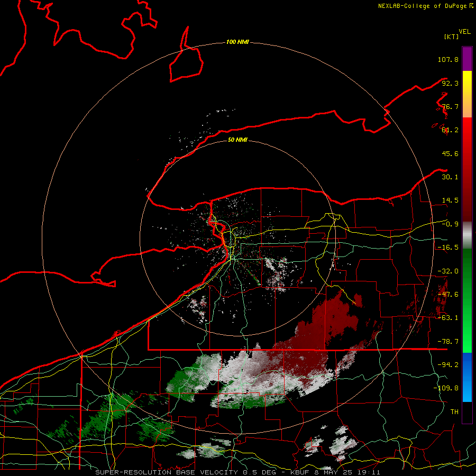Image resolution: width=476 pixels, height=476 pixels.
Task: Click the 100 NMI range ring label
Action: [237, 42]
